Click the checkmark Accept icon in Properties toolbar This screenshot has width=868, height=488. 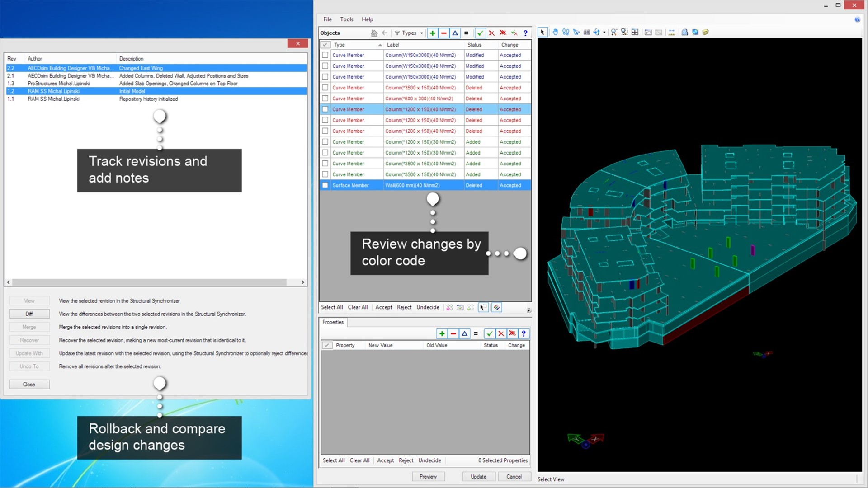(x=490, y=333)
